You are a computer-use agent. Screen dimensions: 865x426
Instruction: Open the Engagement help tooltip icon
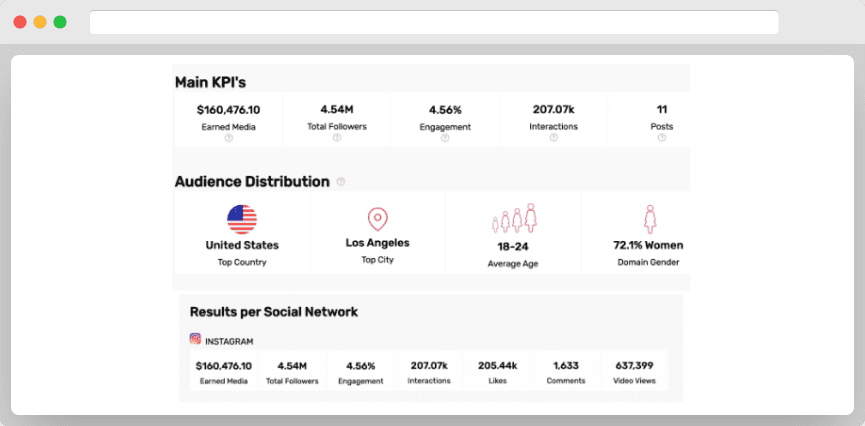click(445, 138)
